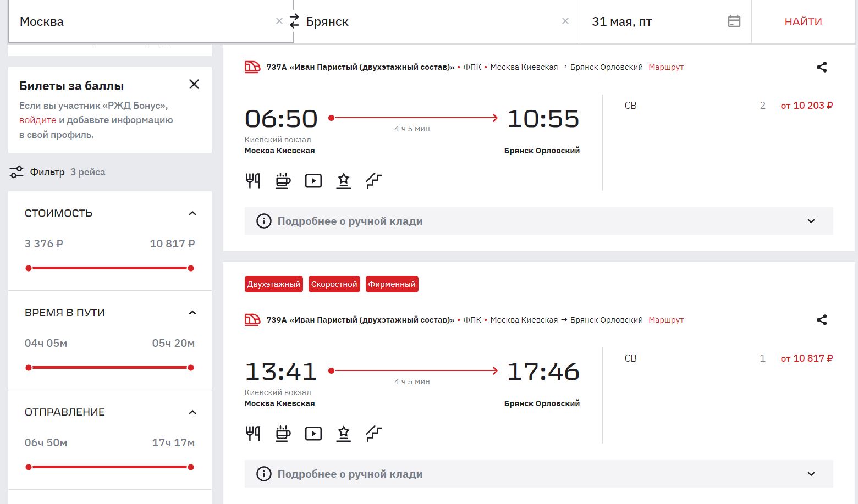Close the Билеты за баллы banner
Viewport: 858px width, 504px height.
point(194,84)
